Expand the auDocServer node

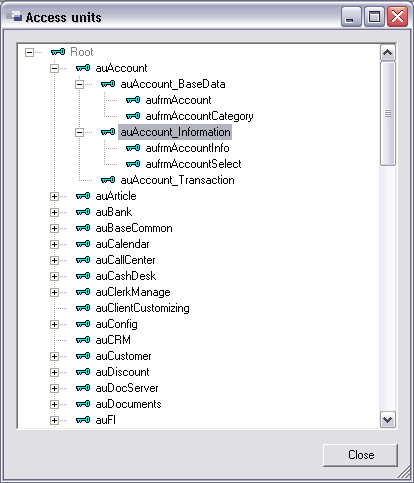click(x=54, y=388)
